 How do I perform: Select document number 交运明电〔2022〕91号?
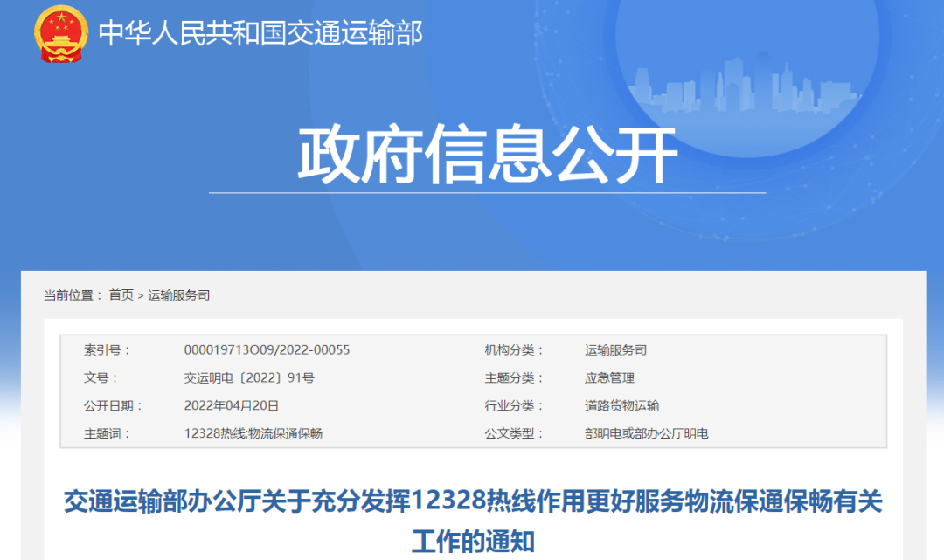pyautogui.click(x=249, y=377)
